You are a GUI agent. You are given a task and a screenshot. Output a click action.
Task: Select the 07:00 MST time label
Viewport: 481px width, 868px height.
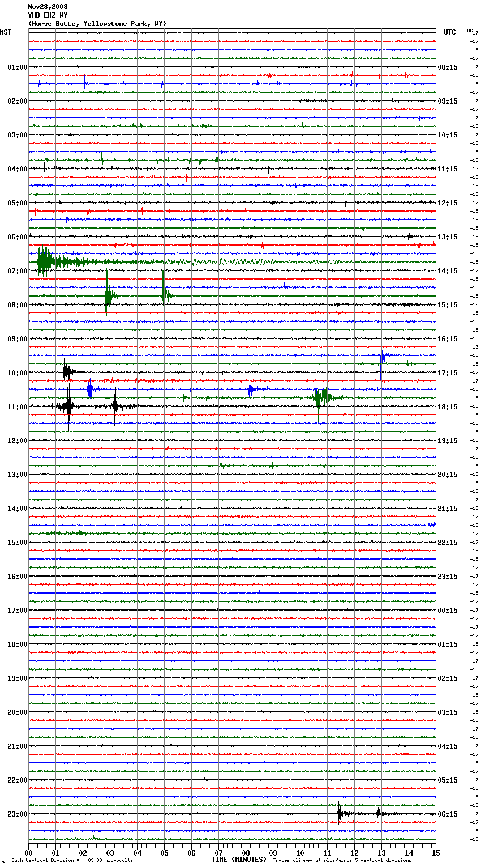point(18,271)
